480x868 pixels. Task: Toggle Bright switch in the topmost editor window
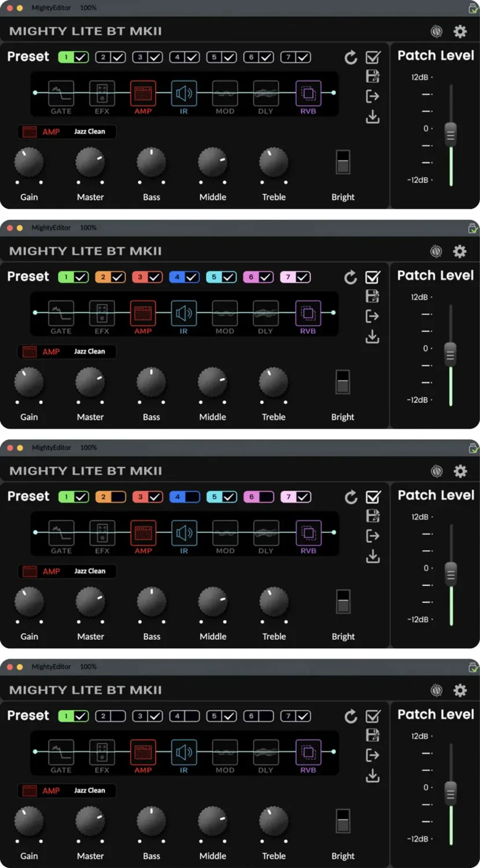pyautogui.click(x=343, y=162)
